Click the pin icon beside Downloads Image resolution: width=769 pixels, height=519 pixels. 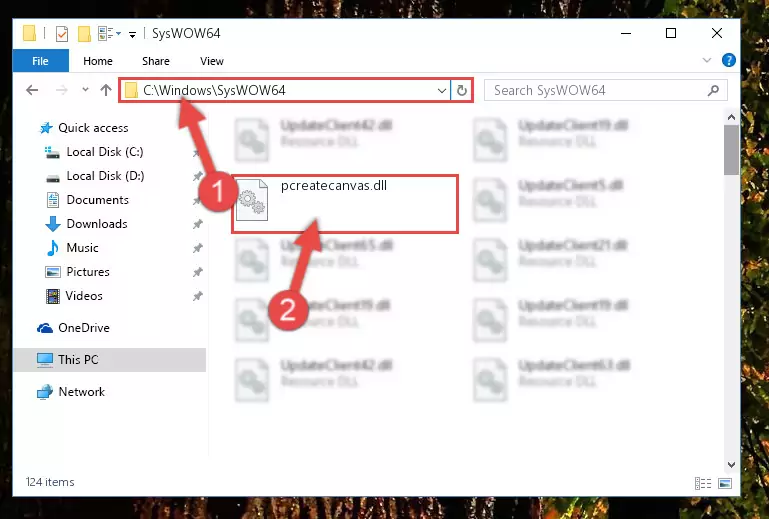coord(198,224)
